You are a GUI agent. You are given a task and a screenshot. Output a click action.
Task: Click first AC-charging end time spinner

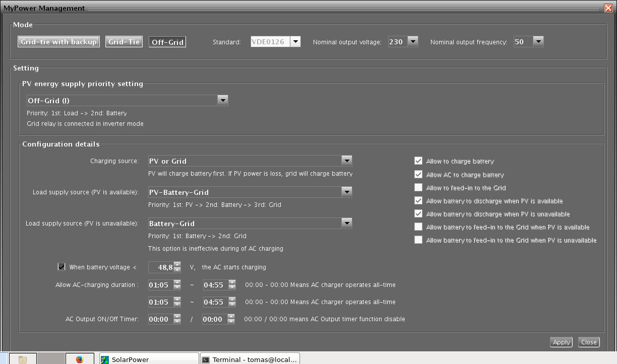point(231,285)
